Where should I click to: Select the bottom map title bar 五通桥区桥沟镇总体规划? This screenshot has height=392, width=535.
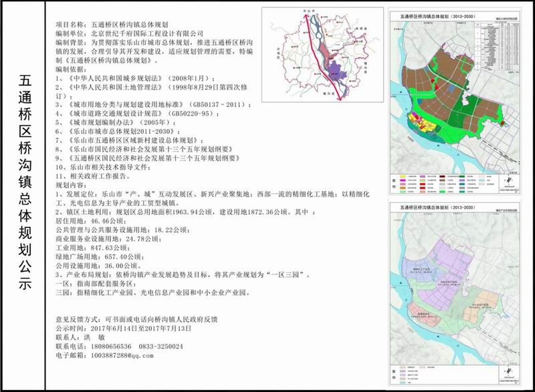click(x=437, y=206)
